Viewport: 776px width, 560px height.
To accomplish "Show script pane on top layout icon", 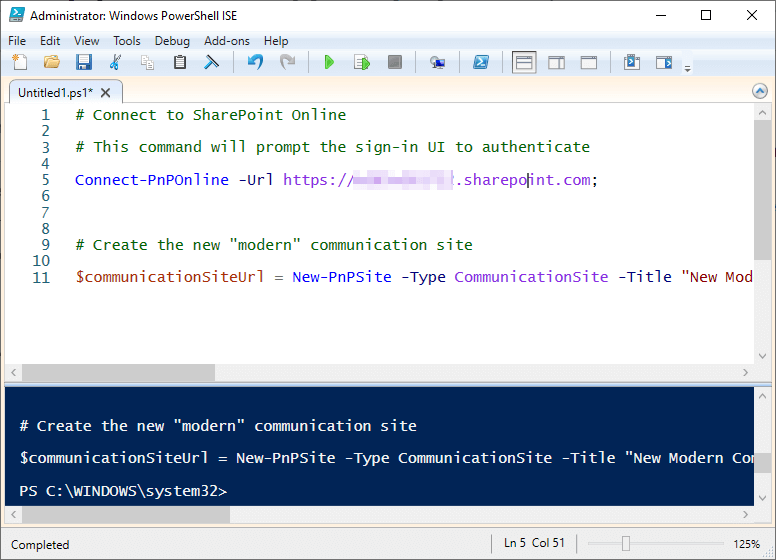I will click(x=524, y=62).
